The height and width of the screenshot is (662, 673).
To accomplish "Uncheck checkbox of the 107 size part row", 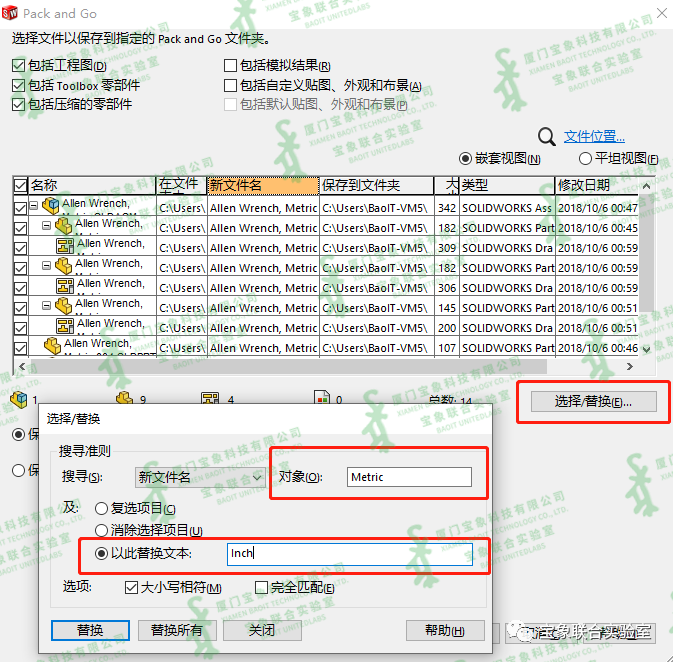I will point(20,348).
